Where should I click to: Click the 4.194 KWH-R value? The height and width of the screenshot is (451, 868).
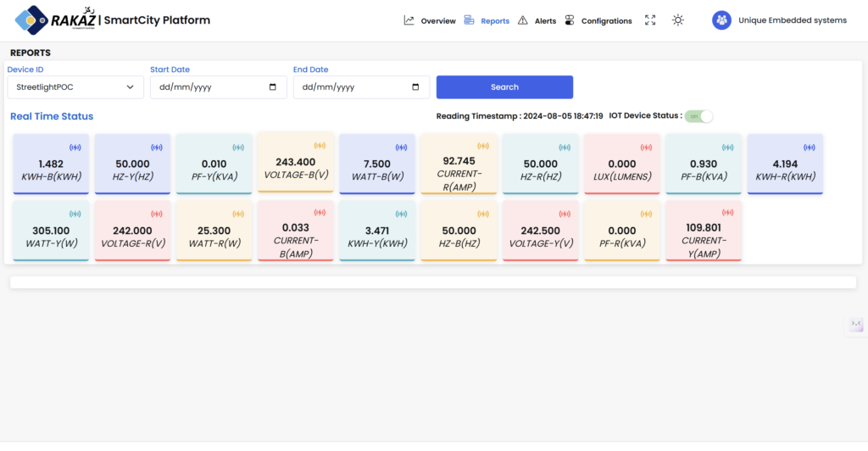pyautogui.click(x=785, y=164)
